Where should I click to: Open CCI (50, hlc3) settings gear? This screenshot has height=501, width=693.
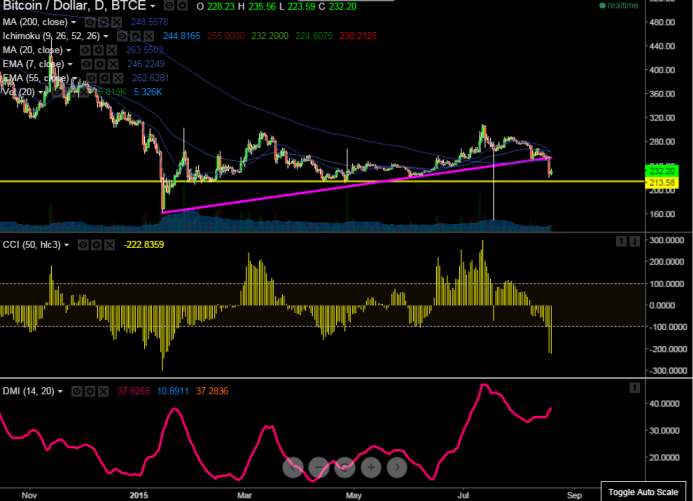point(96,244)
